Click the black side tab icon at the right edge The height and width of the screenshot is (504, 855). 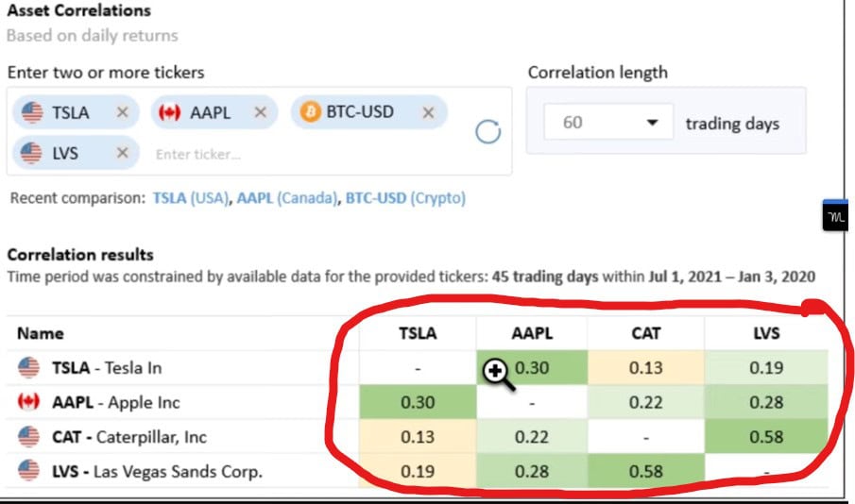tap(835, 216)
